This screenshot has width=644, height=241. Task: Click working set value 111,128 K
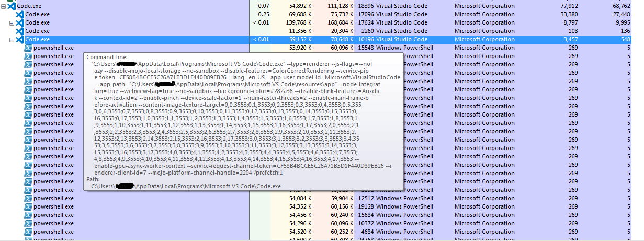340,6
